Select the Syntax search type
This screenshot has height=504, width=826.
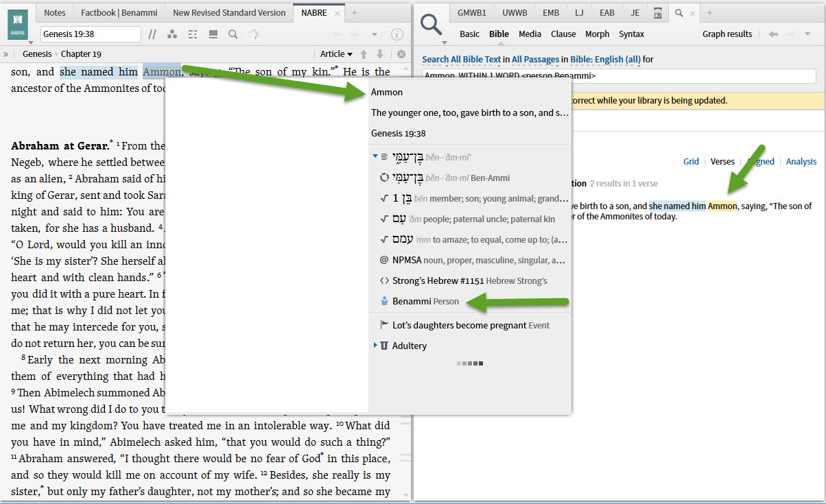(x=632, y=34)
